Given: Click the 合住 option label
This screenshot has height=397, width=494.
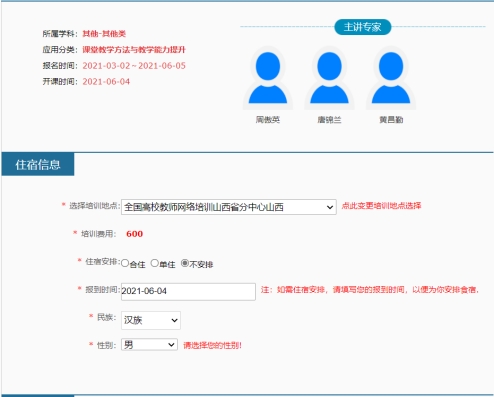Looking at the screenshot, I should (137, 265).
